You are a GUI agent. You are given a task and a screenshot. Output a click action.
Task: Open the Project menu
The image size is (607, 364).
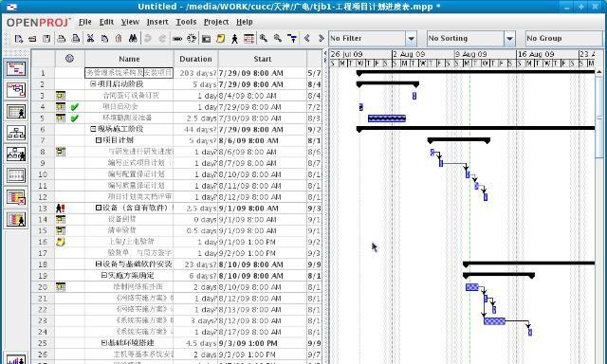click(216, 22)
